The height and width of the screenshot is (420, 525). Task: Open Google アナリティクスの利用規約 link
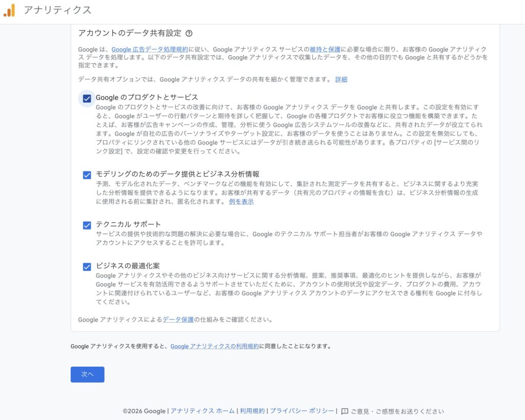(x=214, y=347)
